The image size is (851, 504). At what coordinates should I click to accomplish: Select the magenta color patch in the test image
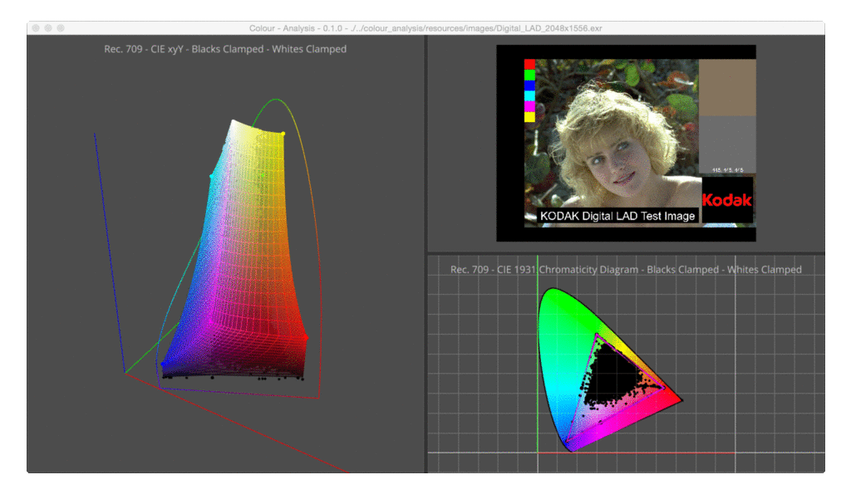point(529,107)
